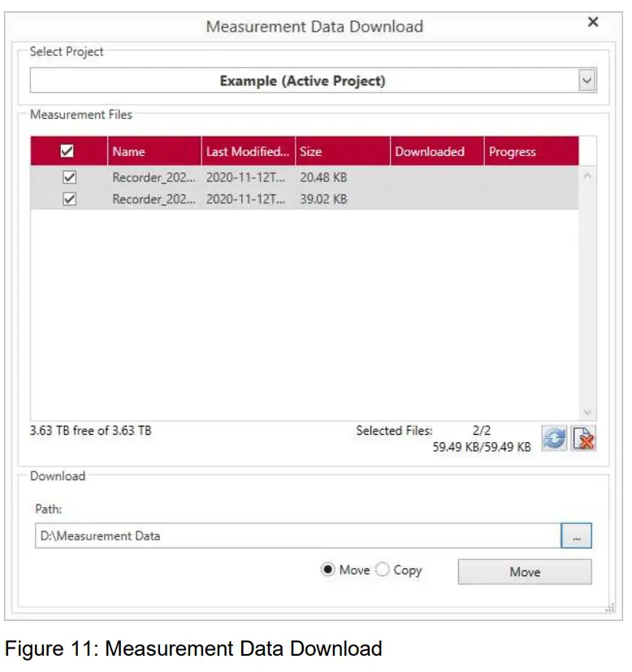Open the Select Project dropdown arrow

pyautogui.click(x=587, y=80)
